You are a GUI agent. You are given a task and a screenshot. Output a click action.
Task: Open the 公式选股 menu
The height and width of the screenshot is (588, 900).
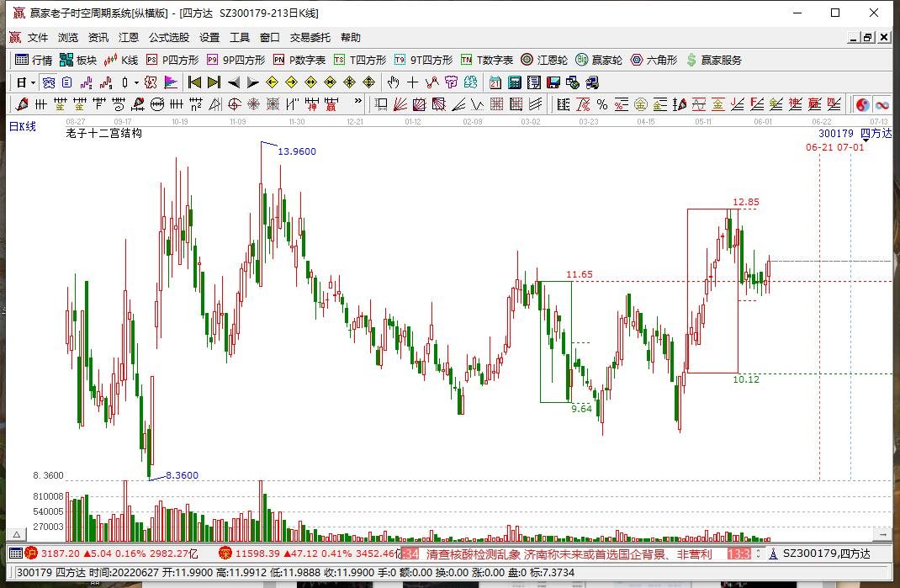click(169, 37)
